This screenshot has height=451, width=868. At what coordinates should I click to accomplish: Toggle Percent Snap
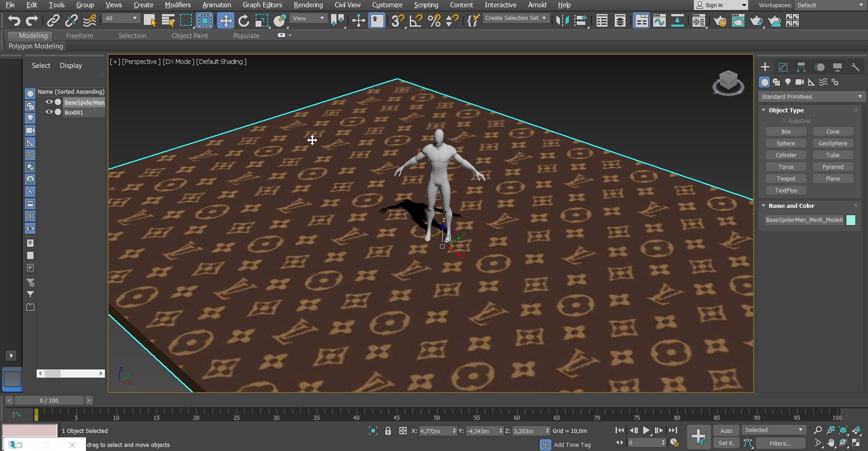(x=434, y=21)
